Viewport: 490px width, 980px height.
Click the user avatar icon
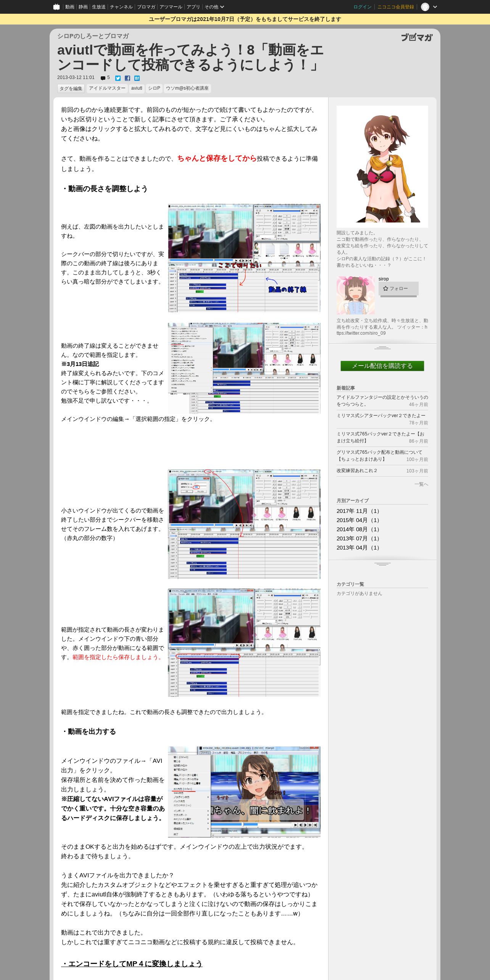[425, 7]
